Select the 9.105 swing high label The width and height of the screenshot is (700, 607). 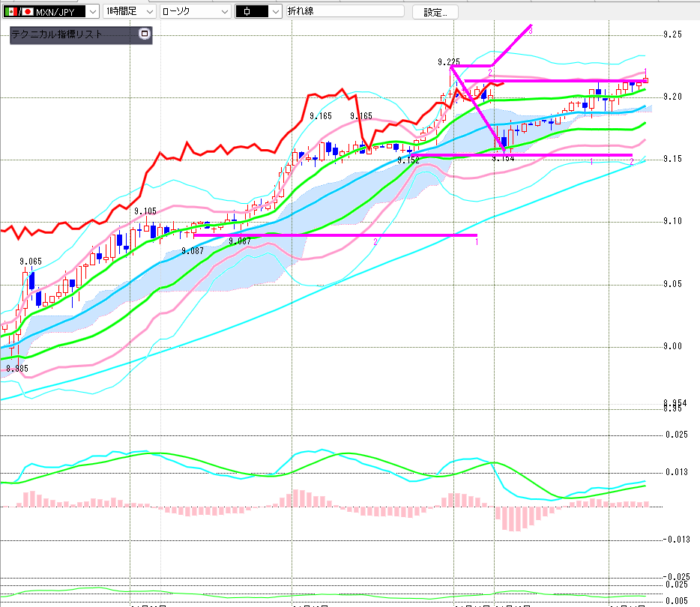tap(145, 211)
